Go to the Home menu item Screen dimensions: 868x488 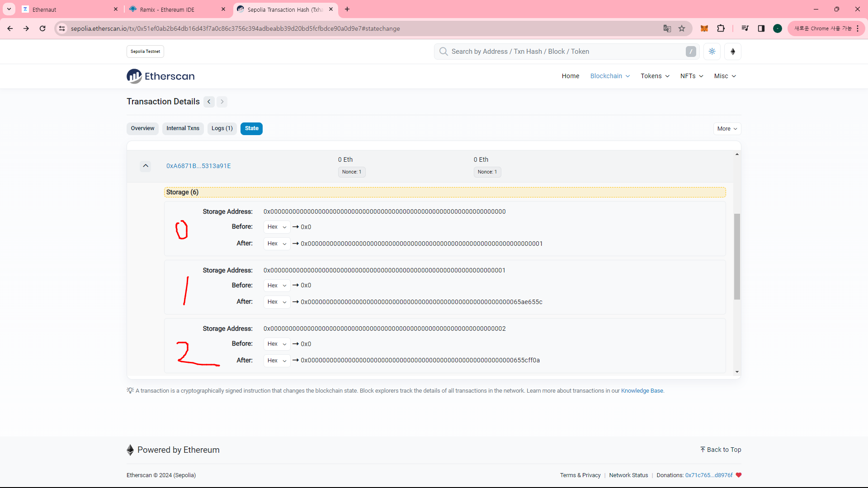571,76
